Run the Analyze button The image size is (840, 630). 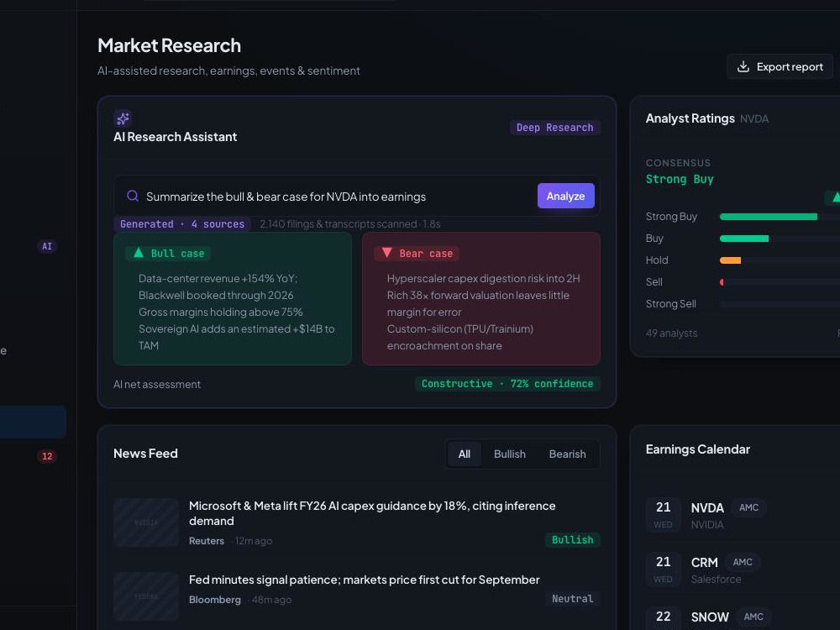click(565, 196)
